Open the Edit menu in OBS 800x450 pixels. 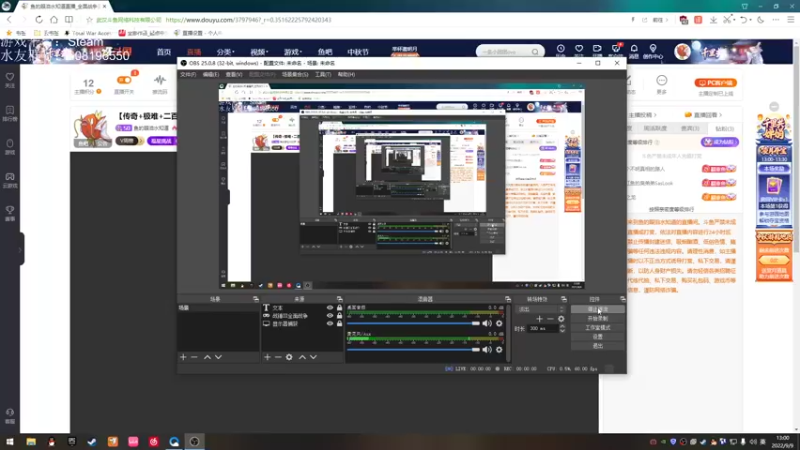211,74
